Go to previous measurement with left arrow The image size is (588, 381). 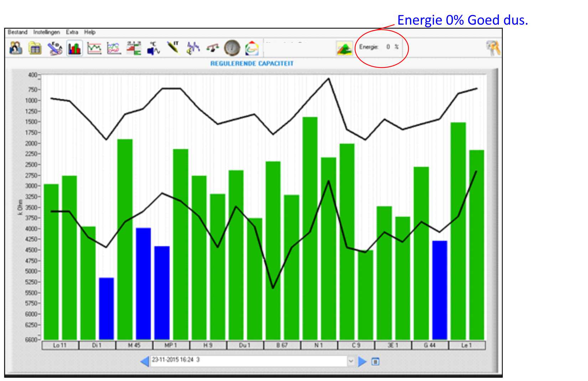[x=145, y=361]
